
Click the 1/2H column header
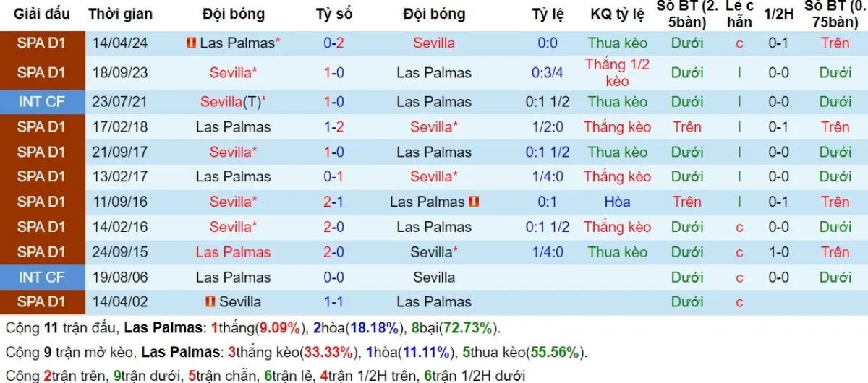(x=778, y=14)
